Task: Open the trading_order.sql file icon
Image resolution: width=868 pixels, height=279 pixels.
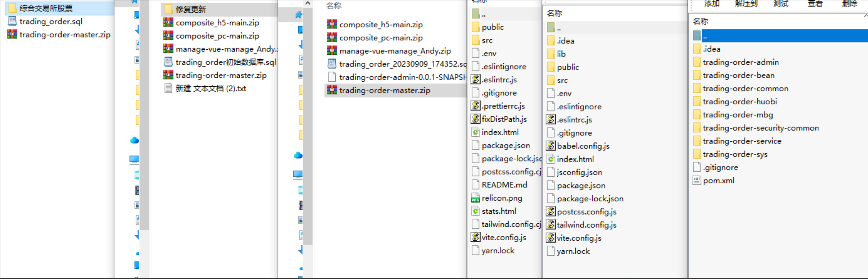Action: click(x=12, y=21)
